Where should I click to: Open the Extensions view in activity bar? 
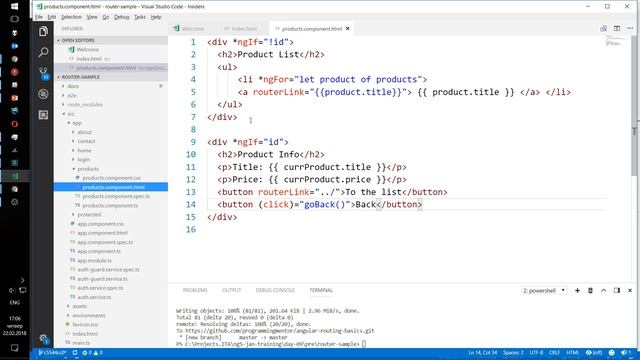coord(43,115)
